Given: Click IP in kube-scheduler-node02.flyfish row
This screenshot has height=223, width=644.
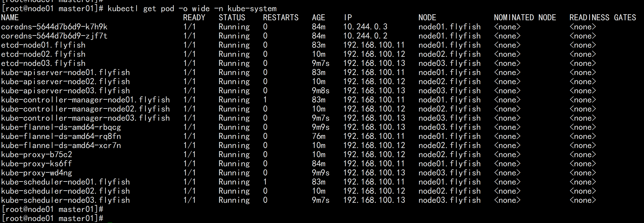Looking at the screenshot, I should (374, 191).
